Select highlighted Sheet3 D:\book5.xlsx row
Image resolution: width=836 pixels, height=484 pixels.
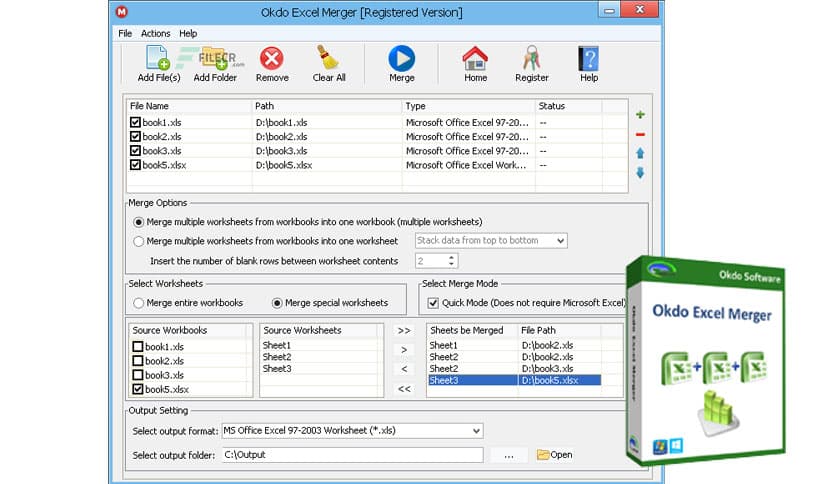[515, 381]
